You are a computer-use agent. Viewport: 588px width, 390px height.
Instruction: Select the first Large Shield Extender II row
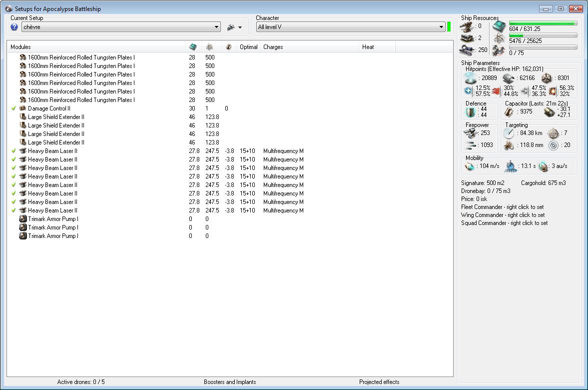pos(230,116)
